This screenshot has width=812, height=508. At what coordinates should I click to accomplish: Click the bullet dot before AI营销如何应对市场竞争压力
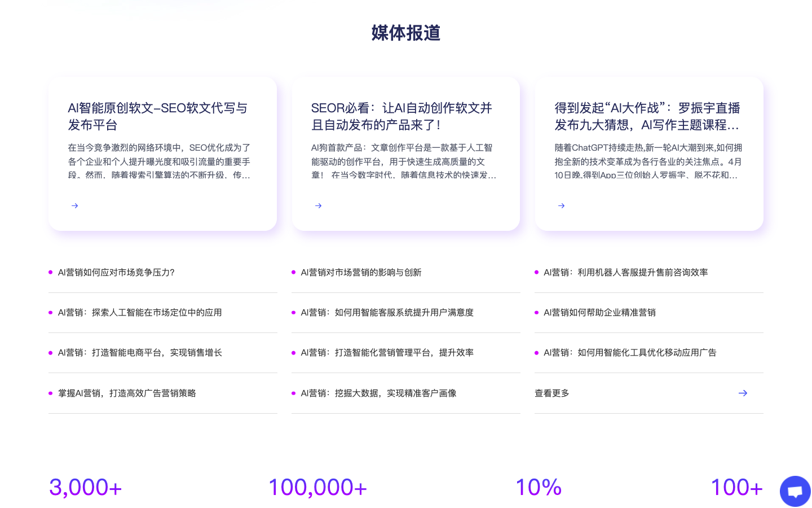(50, 271)
